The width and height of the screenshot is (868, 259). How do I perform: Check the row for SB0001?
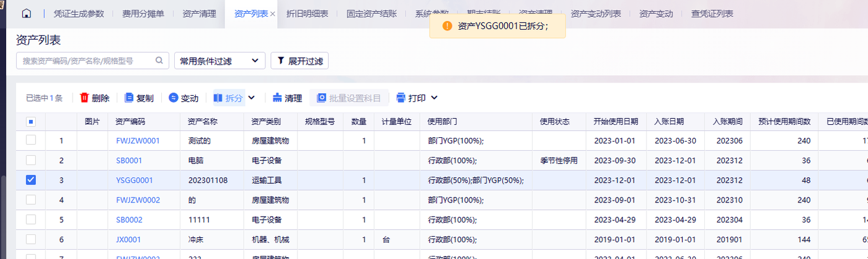click(x=31, y=160)
